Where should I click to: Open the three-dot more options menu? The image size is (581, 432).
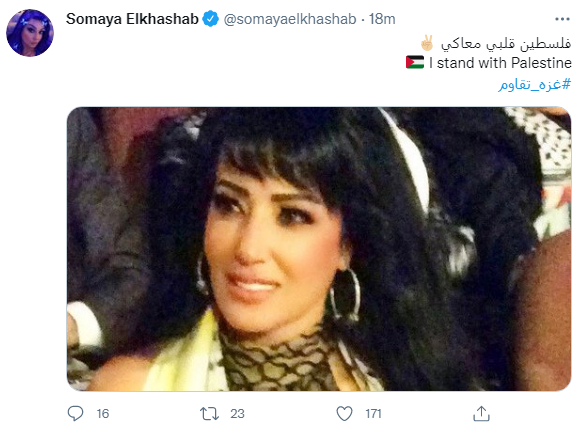click(x=562, y=19)
